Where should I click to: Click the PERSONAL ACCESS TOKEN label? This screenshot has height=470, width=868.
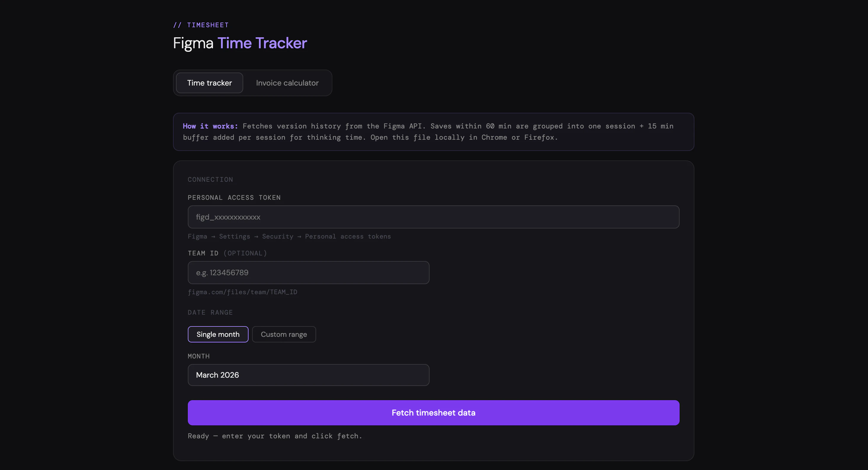click(234, 198)
